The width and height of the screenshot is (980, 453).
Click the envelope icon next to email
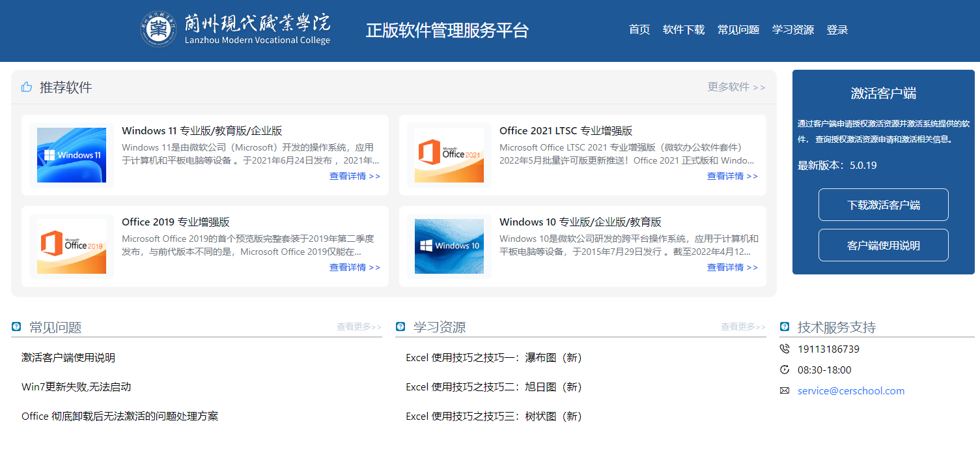tap(785, 391)
